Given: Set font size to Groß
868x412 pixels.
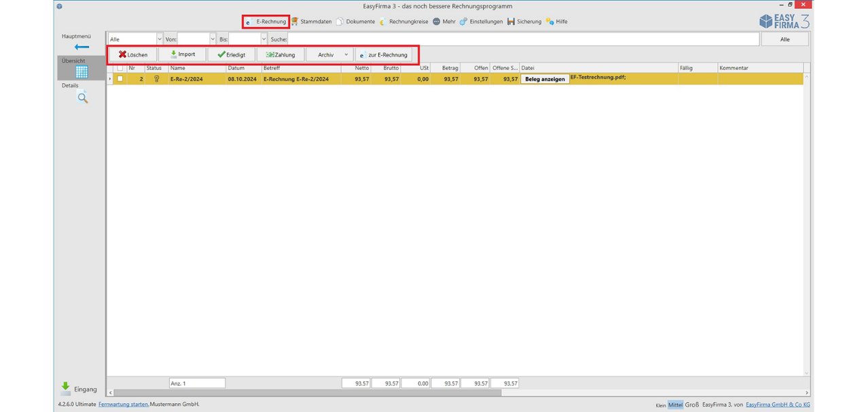Looking at the screenshot, I should click(691, 405).
